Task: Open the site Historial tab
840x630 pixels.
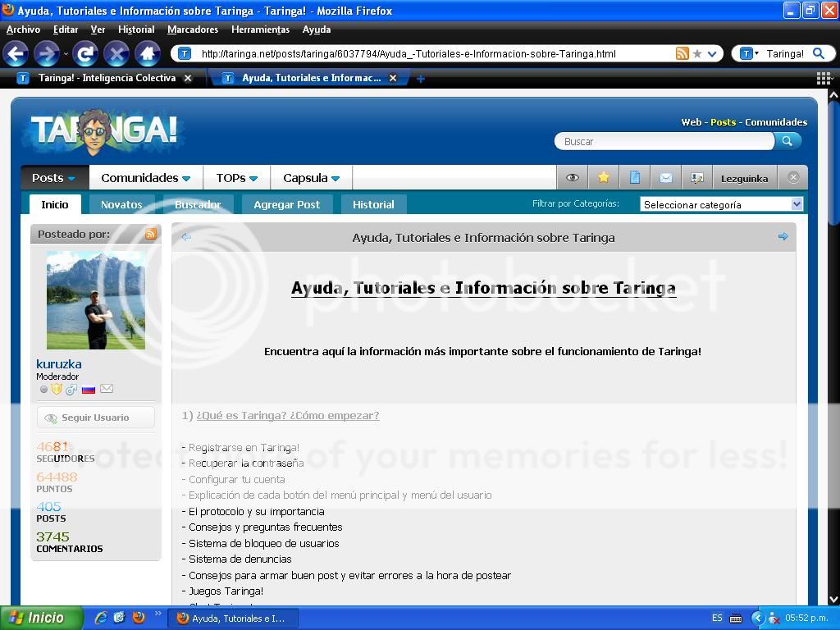Action: click(x=373, y=204)
